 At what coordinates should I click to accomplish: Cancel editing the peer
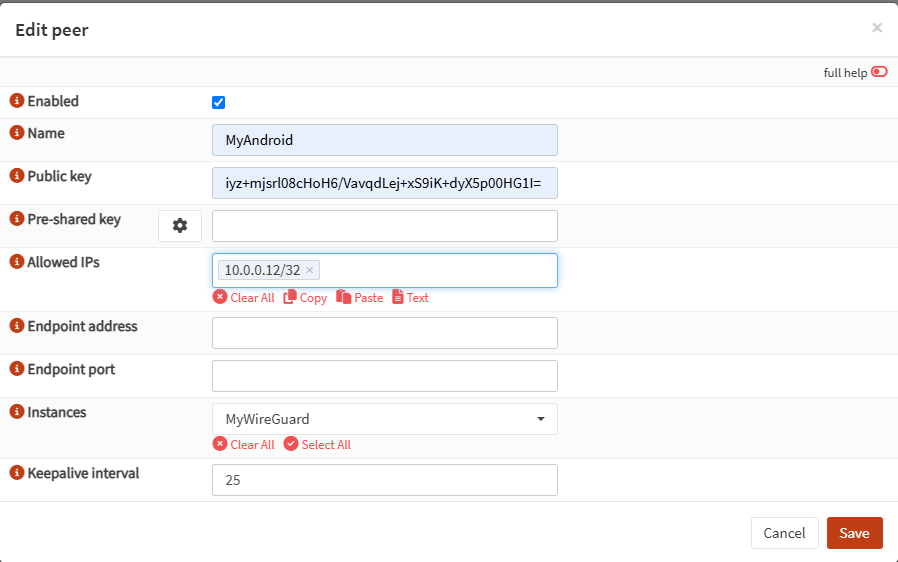(784, 533)
